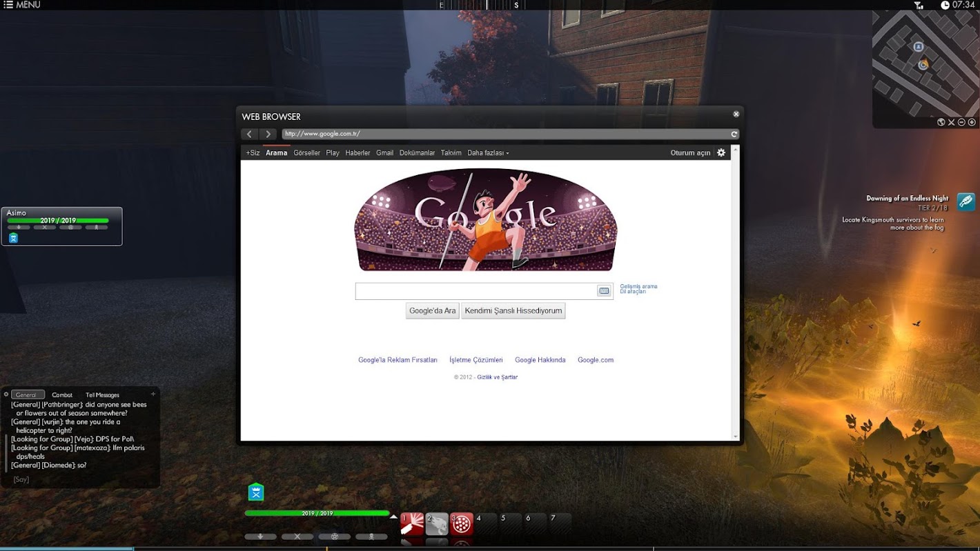Open Dil araçları link

[633, 292]
